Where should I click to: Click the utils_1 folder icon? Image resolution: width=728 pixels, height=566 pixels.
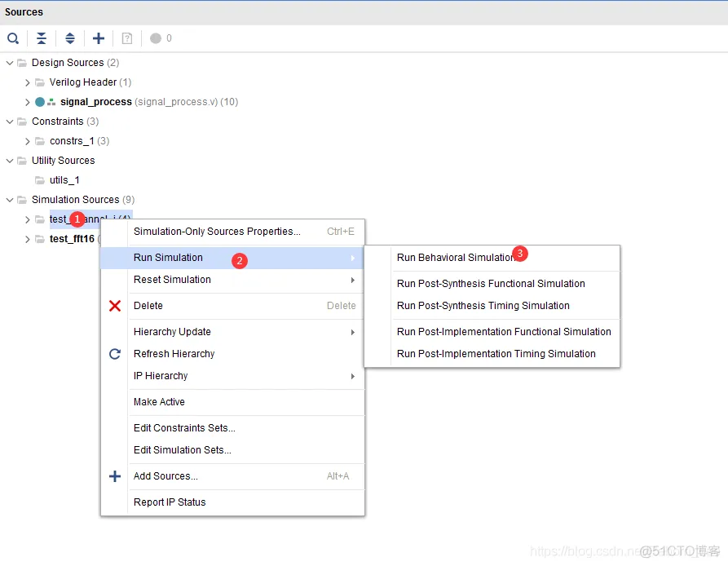pos(40,180)
